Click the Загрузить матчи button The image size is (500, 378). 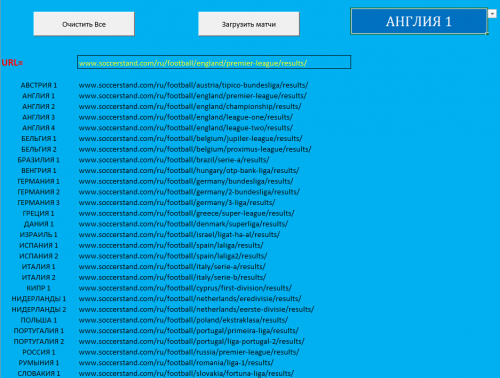249,24
